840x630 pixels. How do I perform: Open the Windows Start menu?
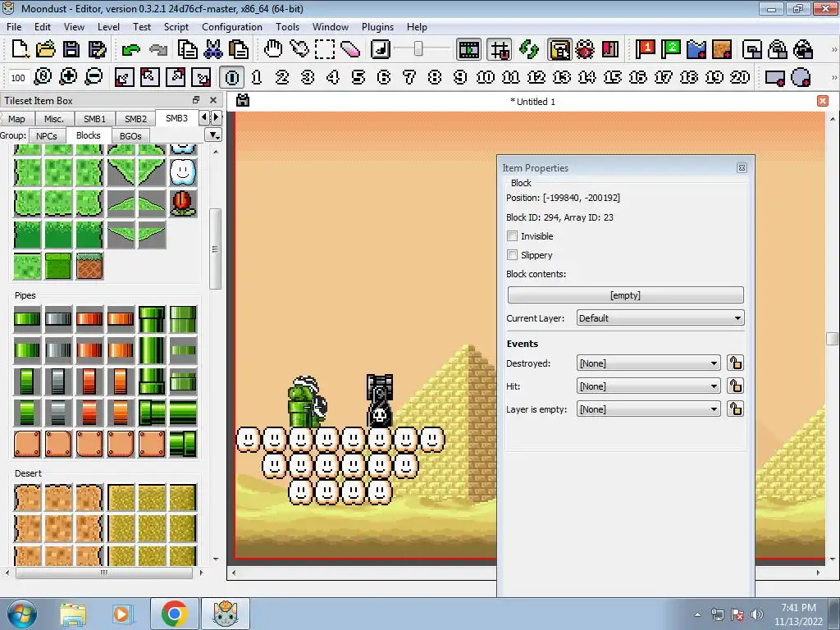click(22, 614)
